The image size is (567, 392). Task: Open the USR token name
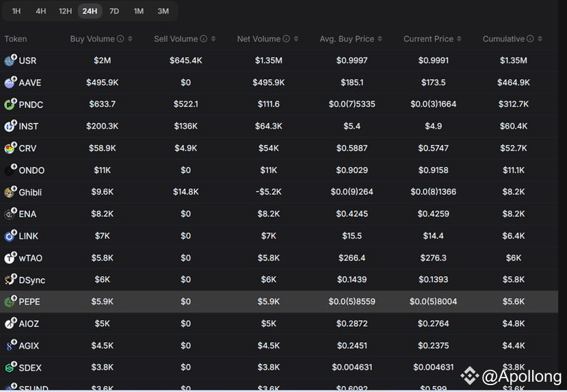pos(27,61)
